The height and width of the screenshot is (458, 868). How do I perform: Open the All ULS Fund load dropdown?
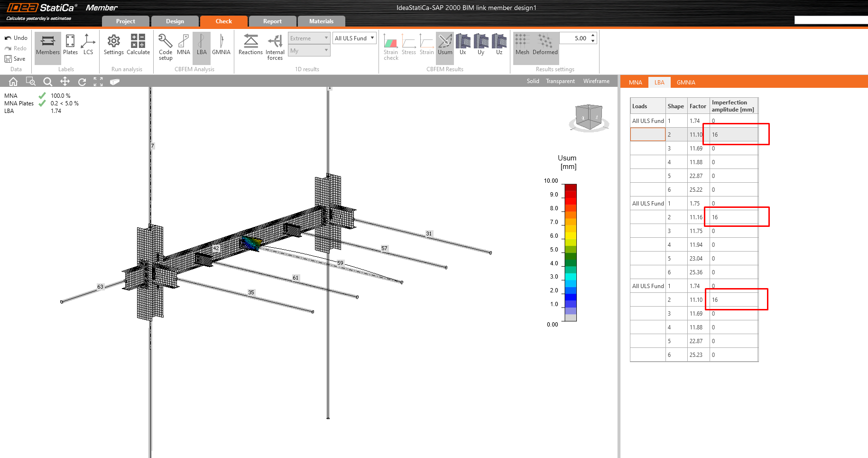[x=354, y=38]
